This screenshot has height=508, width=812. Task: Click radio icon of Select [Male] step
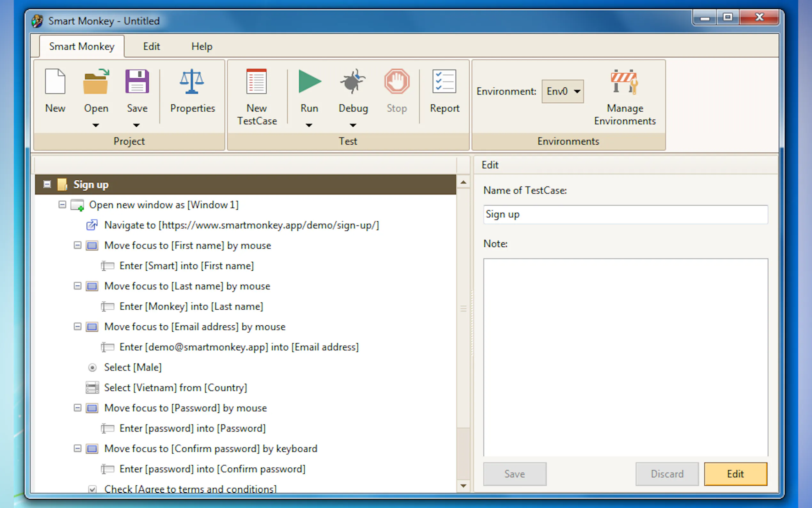pyautogui.click(x=92, y=368)
